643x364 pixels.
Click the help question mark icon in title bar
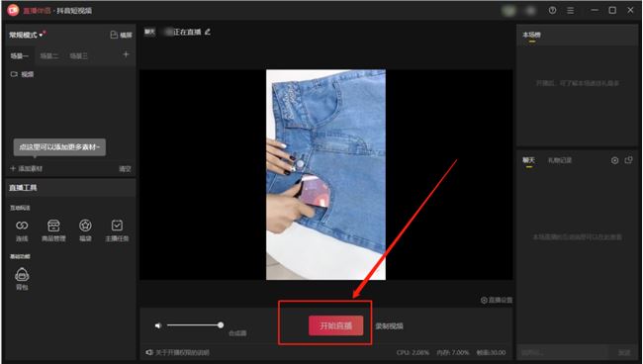552,11
